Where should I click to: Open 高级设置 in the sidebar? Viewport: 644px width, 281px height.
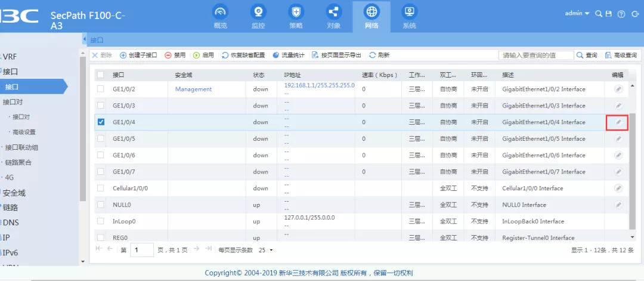pyautogui.click(x=24, y=132)
